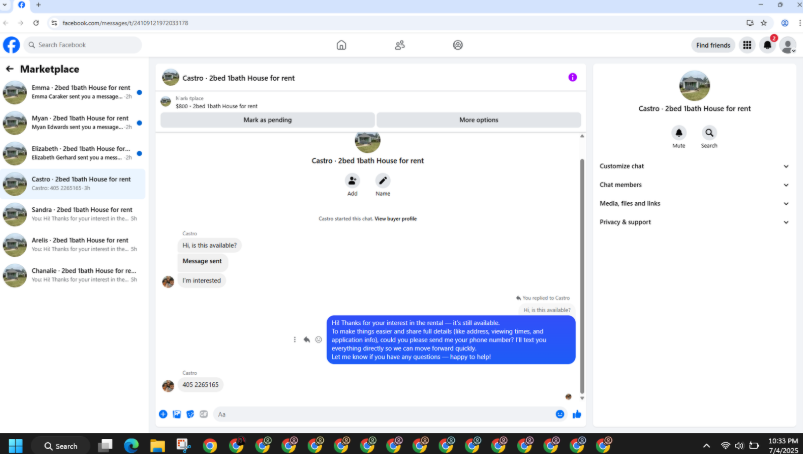Click the chat vertical scrollbar

[x=581, y=276]
